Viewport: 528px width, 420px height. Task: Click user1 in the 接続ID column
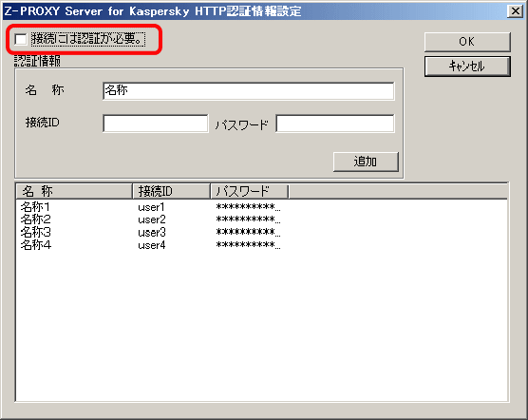pyautogui.click(x=151, y=207)
